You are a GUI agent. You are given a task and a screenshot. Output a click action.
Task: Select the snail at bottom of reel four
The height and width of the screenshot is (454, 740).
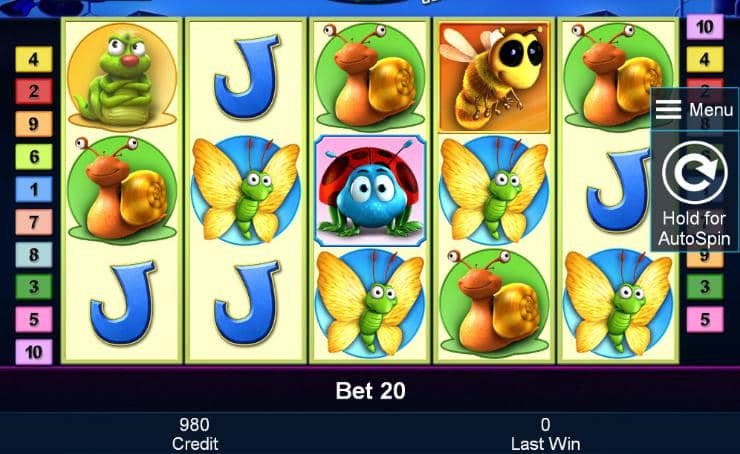(x=494, y=303)
